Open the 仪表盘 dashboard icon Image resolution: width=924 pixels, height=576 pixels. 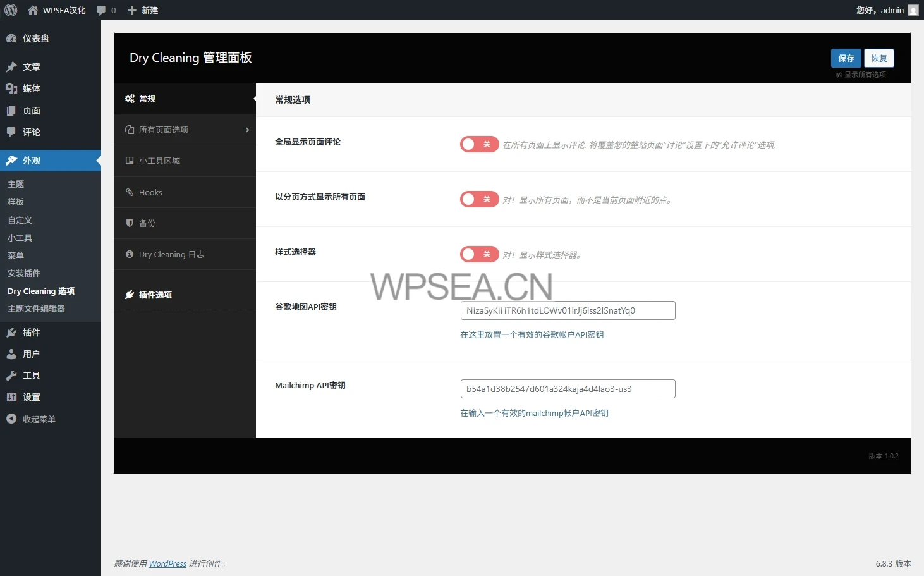[x=11, y=39]
